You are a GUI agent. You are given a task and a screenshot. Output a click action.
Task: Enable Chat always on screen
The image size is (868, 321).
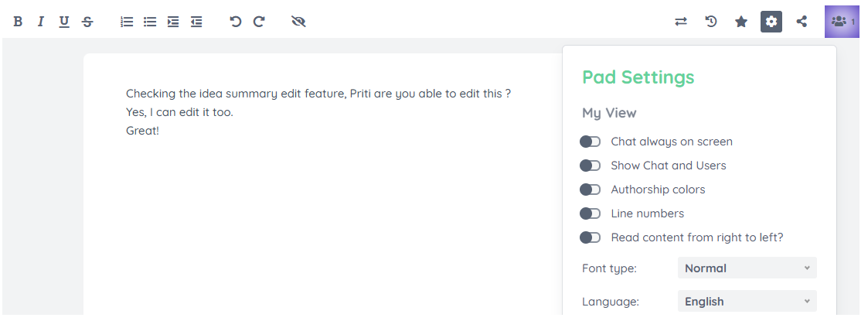point(590,142)
